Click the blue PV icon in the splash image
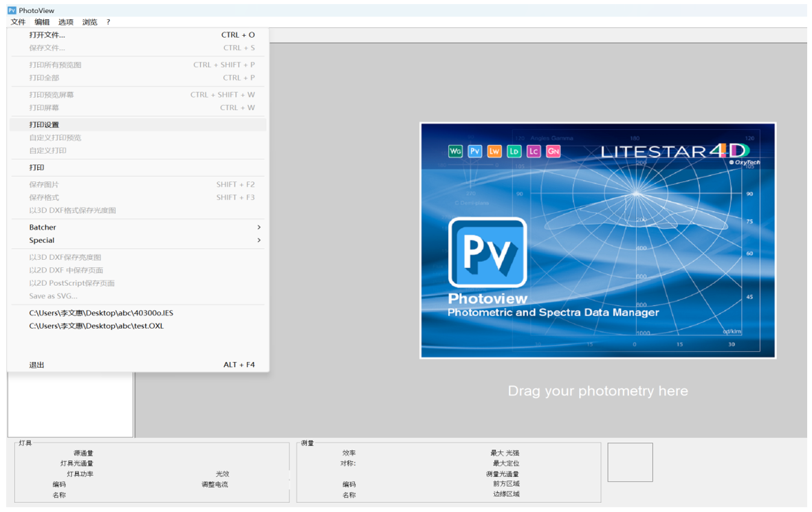 click(475, 151)
